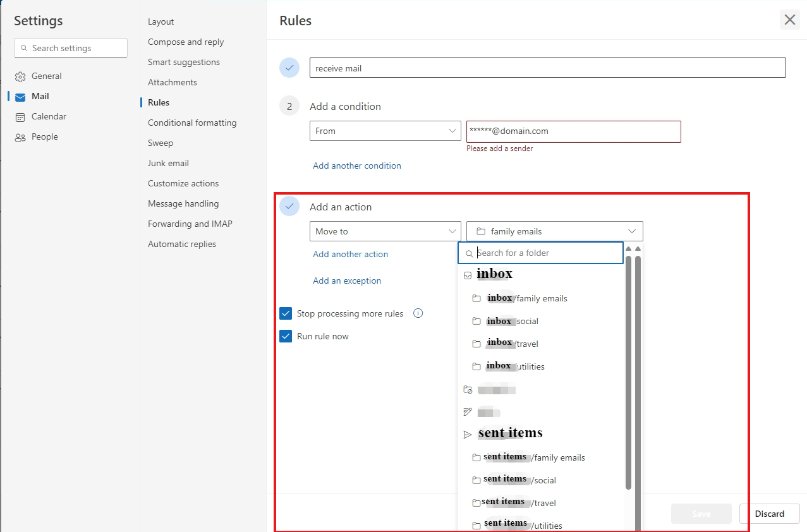This screenshot has width=807, height=532.
Task: Click the Mail envelope icon
Action: [20, 97]
